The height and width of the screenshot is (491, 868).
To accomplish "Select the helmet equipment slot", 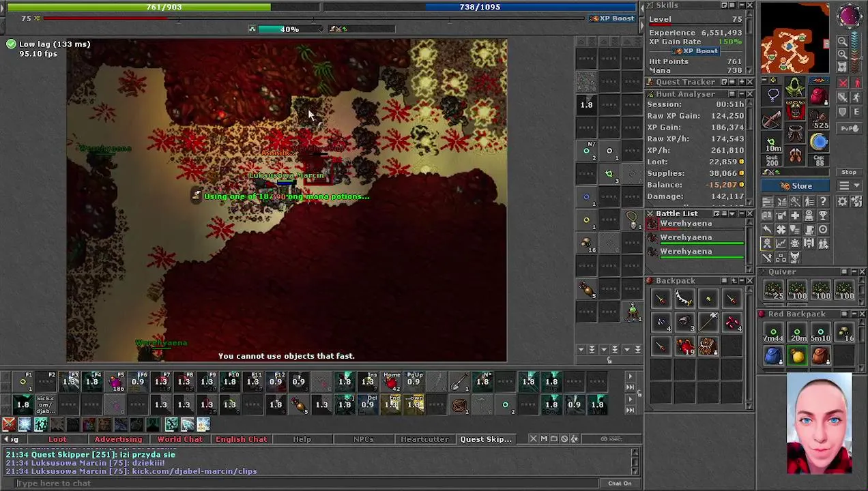I will (795, 87).
